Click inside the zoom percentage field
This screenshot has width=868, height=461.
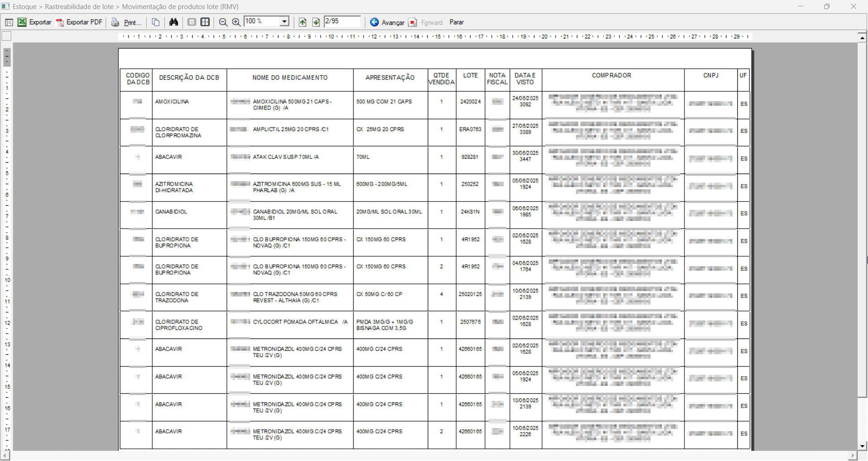point(262,22)
